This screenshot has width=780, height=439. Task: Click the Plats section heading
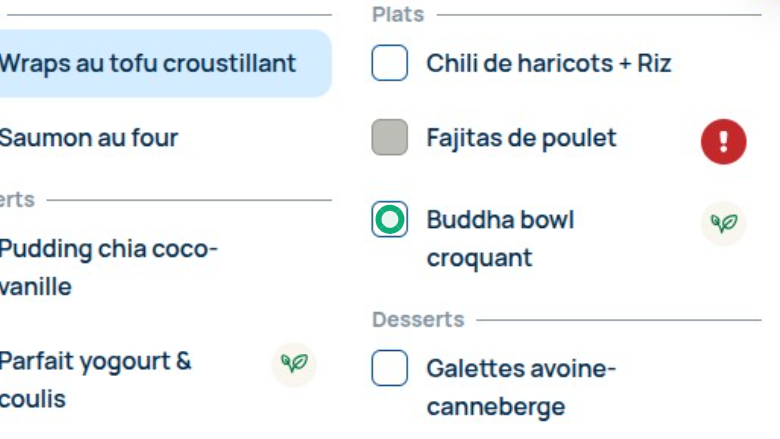(x=398, y=15)
